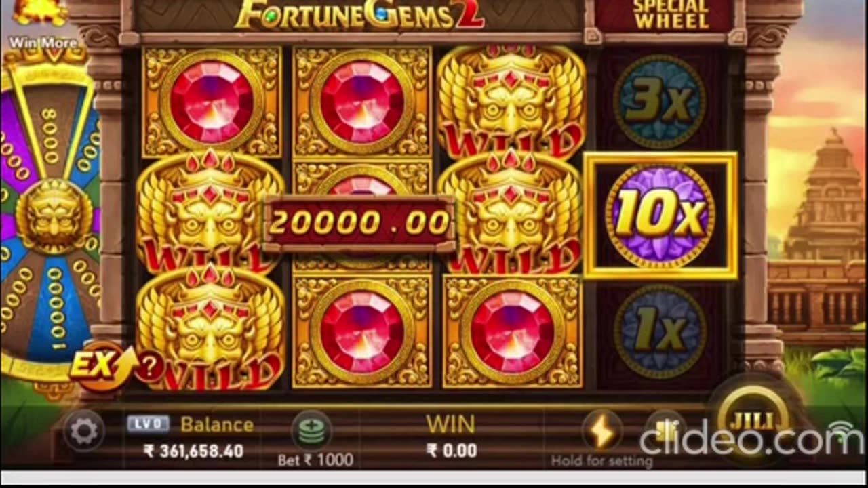Viewport: 868px width, 488px height.
Task: Open the settings gear icon
Action: [x=84, y=432]
